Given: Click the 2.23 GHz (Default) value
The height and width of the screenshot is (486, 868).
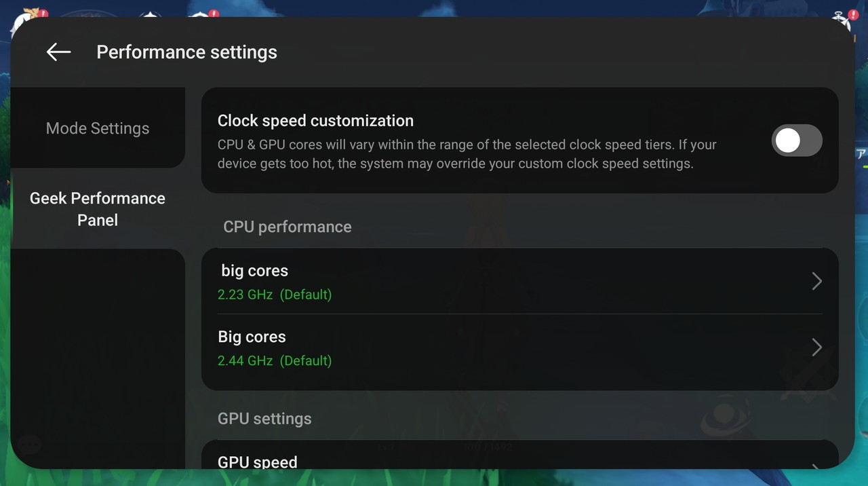Looking at the screenshot, I should (275, 295).
